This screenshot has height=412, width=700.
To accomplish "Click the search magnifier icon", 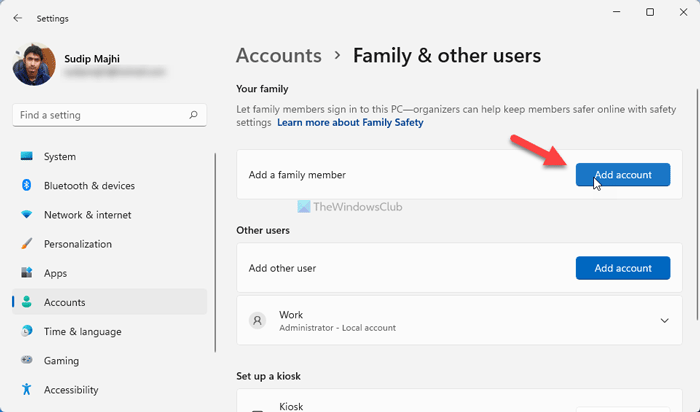I will (x=196, y=116).
